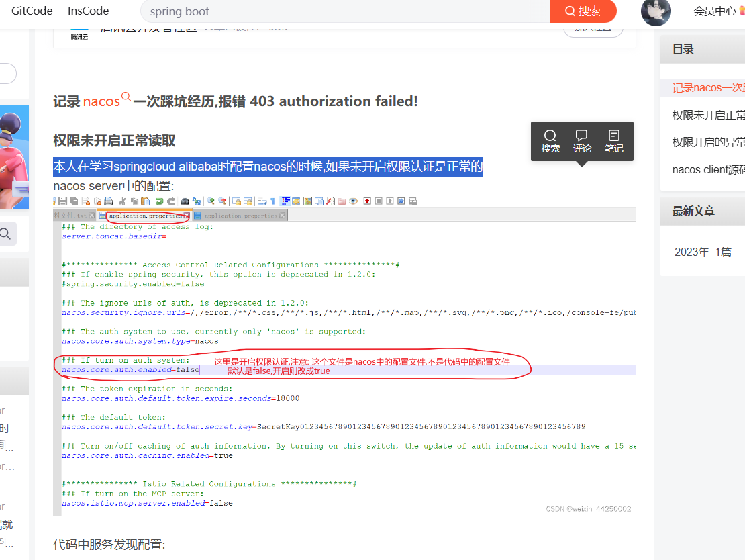Click Word Wrap icon in Notepad++ screenshot
Viewport: 745px width, 560px height.
(262, 201)
